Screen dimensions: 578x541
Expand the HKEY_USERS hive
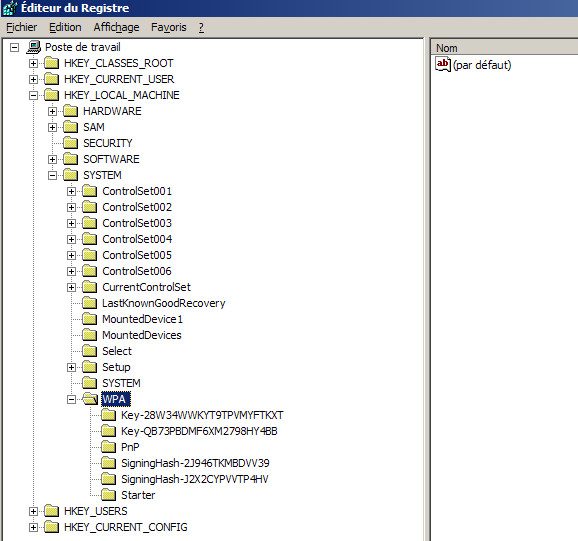click(x=33, y=511)
